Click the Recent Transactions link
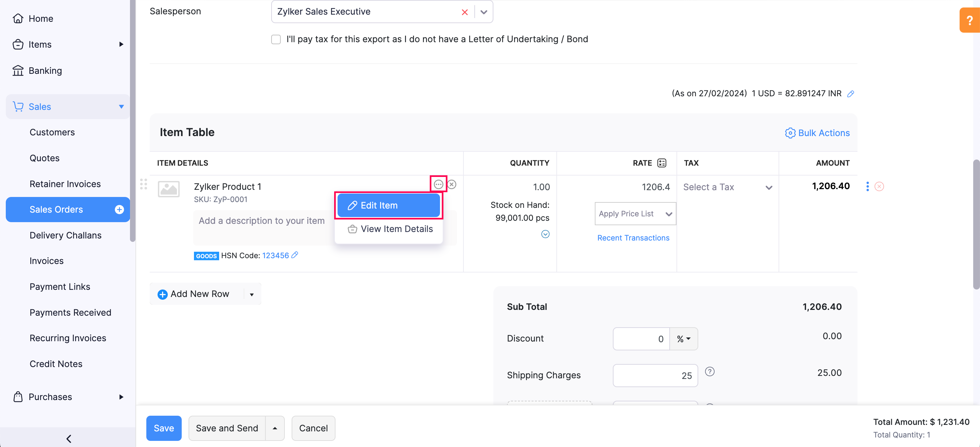 tap(633, 237)
